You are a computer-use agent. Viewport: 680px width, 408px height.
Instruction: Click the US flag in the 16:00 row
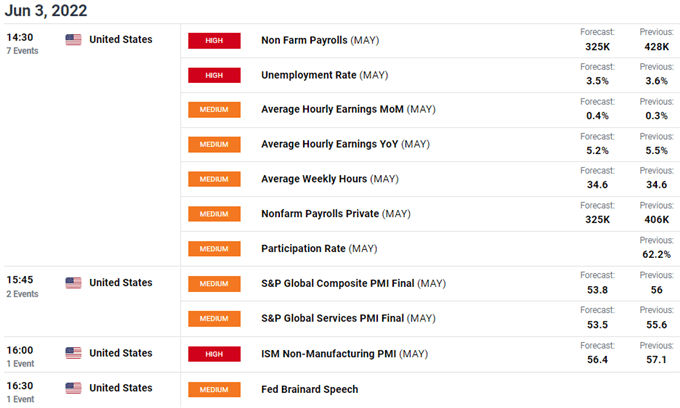click(x=73, y=353)
